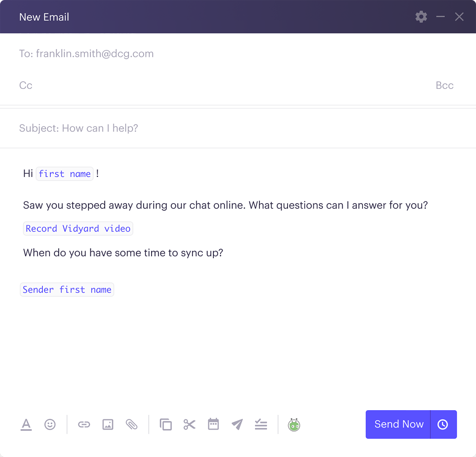This screenshot has height=457, width=476.
Task: Open email settings via the gear
Action: coord(421,17)
